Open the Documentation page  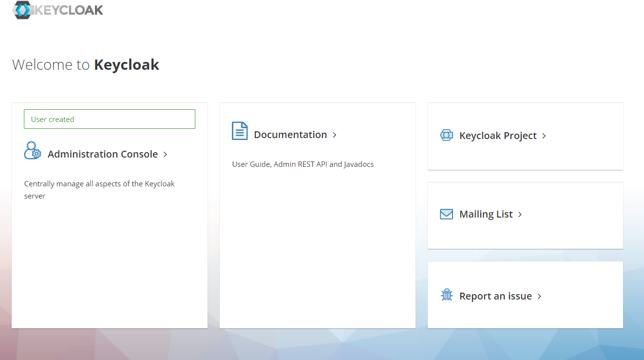[290, 134]
